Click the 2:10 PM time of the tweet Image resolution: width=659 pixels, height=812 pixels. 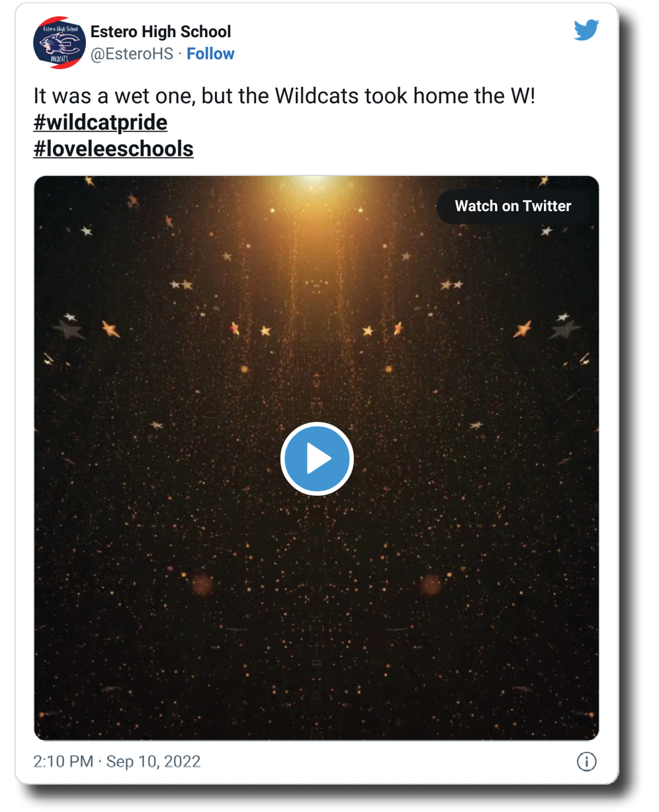tap(63, 762)
